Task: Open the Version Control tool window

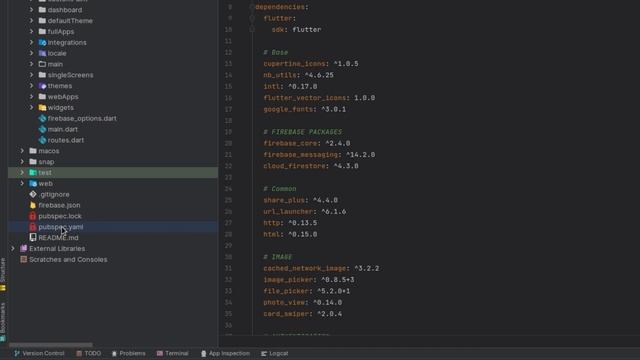Action: [39, 353]
